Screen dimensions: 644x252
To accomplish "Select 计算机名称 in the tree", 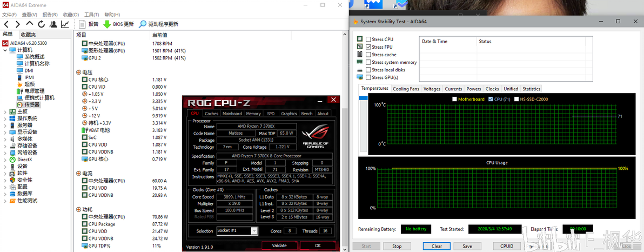I will point(33,64).
